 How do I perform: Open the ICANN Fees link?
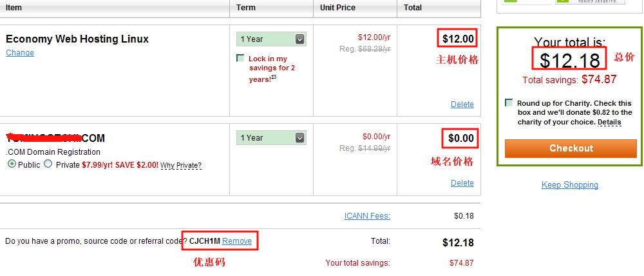coord(367,215)
